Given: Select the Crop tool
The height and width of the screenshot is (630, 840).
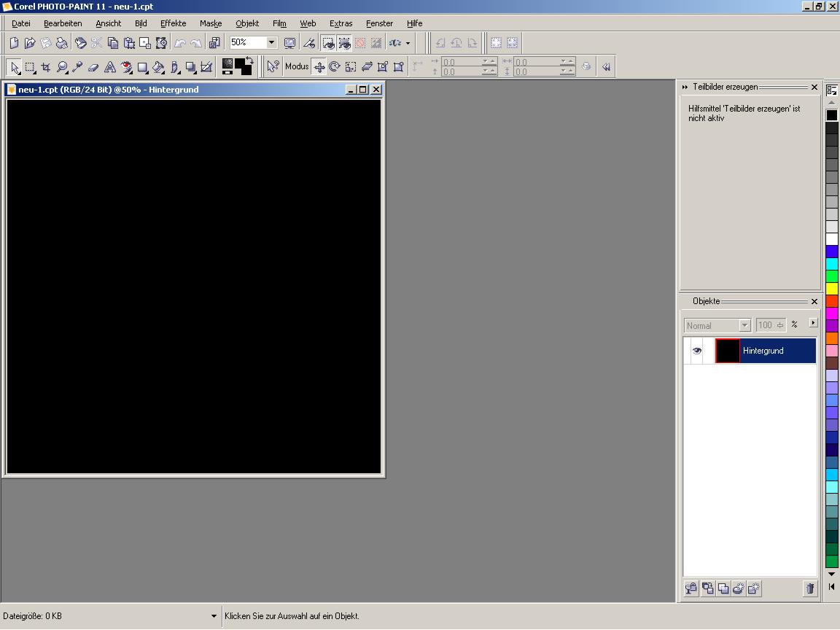Looking at the screenshot, I should click(46, 67).
